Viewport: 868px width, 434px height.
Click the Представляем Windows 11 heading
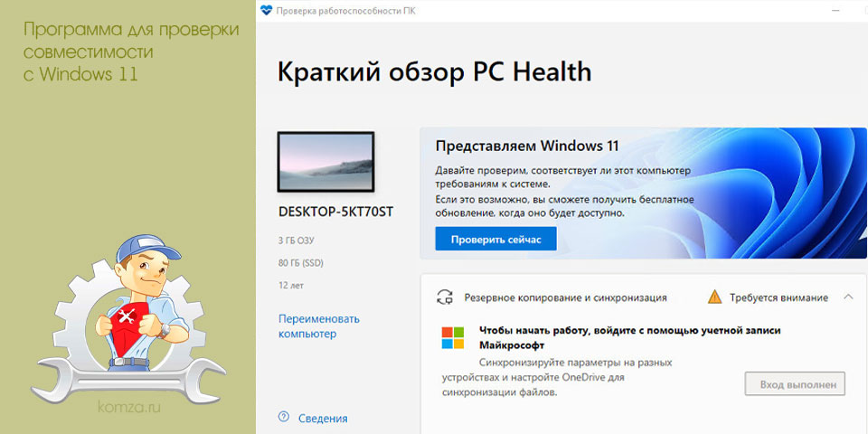527,146
